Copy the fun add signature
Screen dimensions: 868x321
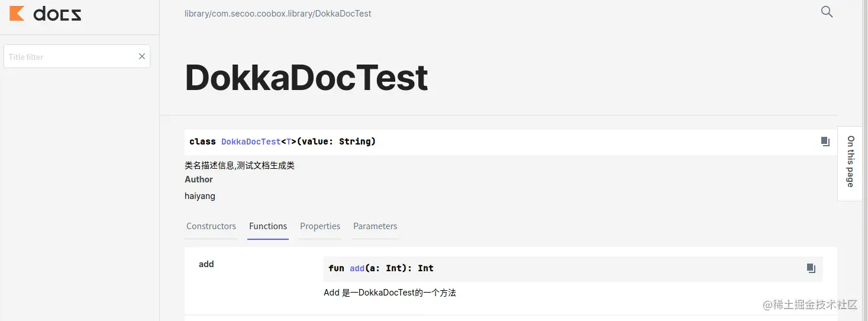click(811, 268)
